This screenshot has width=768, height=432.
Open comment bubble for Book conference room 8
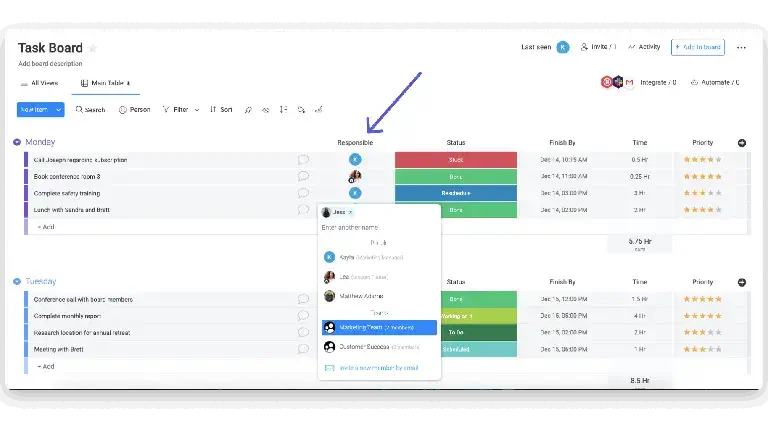(303, 176)
